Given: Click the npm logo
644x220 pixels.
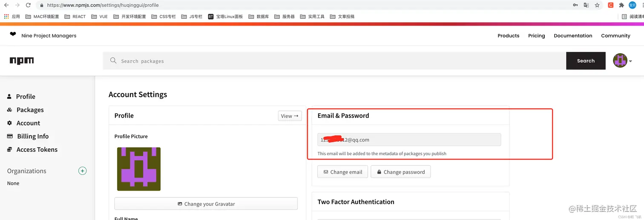Looking at the screenshot, I should (22, 61).
